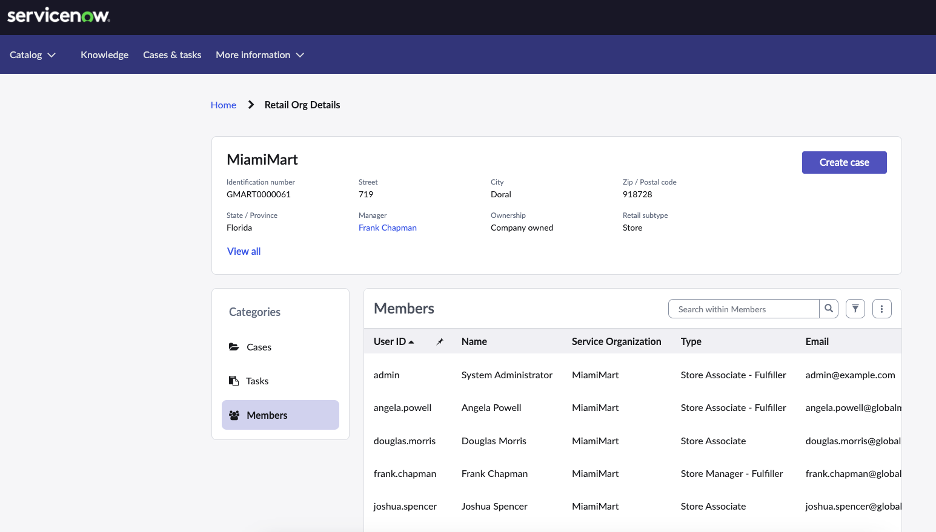Click the Create case button
Image resolution: width=936 pixels, height=532 pixels.
pos(844,162)
